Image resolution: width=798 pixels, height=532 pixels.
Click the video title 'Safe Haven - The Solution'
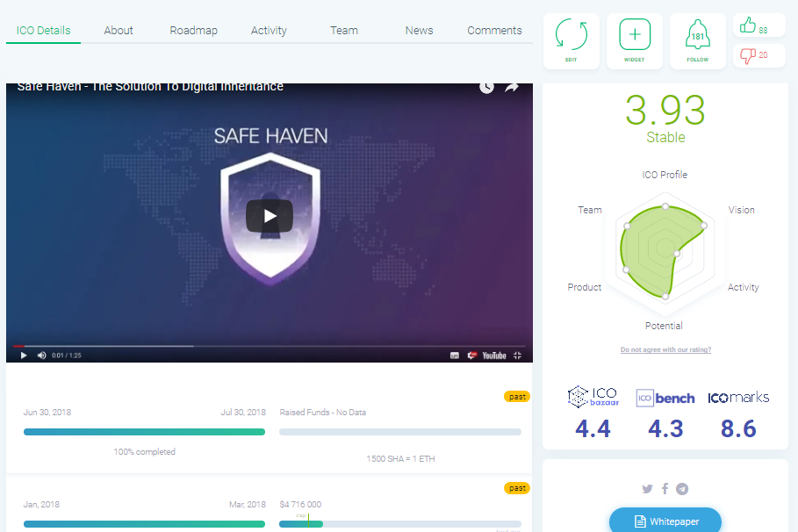point(150,87)
